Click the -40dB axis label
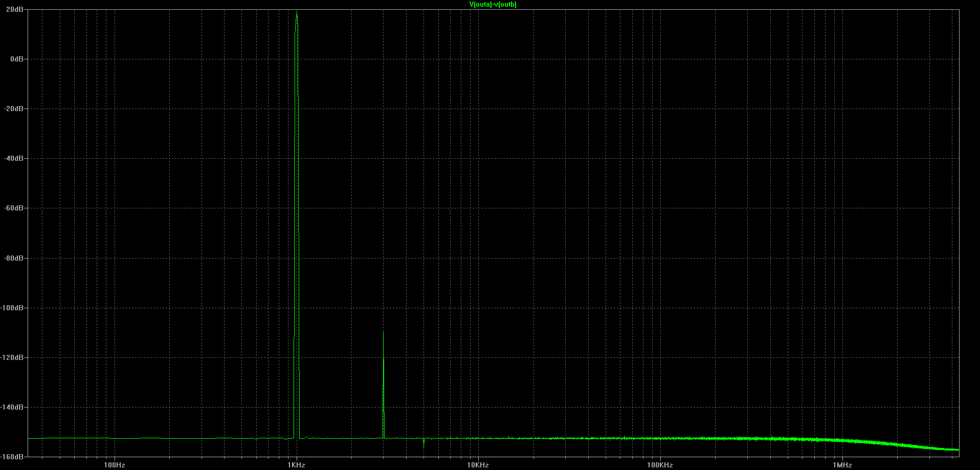The width and height of the screenshot is (980, 470). click(x=14, y=159)
